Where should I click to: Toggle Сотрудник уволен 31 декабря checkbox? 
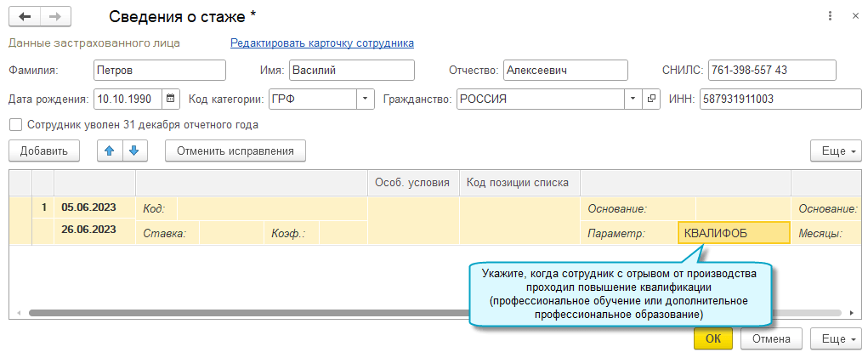pyautogui.click(x=15, y=125)
